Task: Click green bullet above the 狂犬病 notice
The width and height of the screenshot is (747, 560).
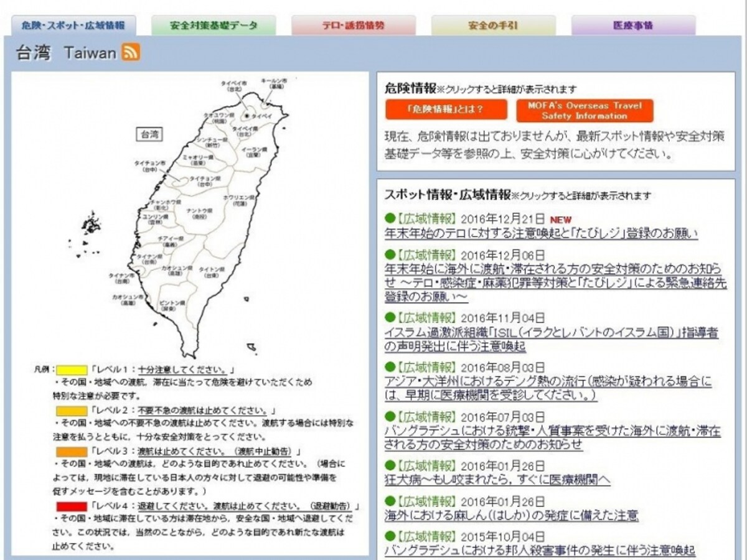Action: tap(390, 465)
